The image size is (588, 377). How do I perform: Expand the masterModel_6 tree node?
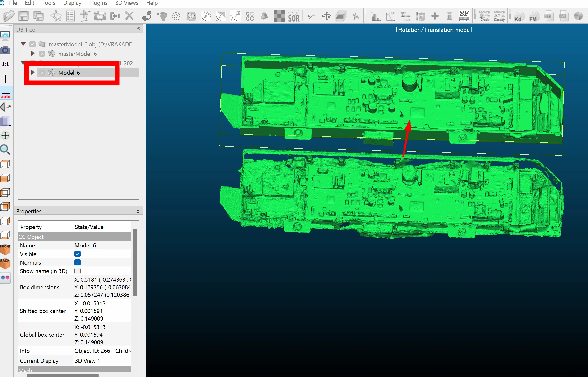point(32,53)
